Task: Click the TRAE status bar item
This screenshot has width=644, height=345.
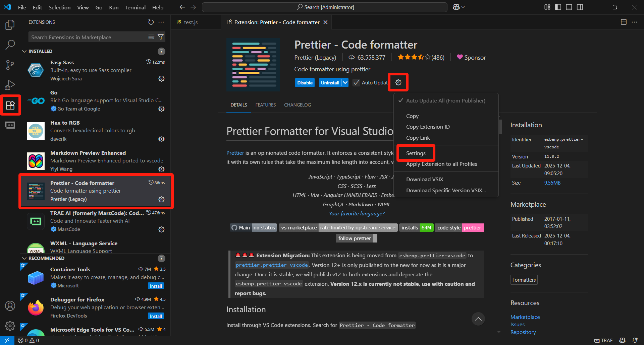Action: tap(603, 340)
